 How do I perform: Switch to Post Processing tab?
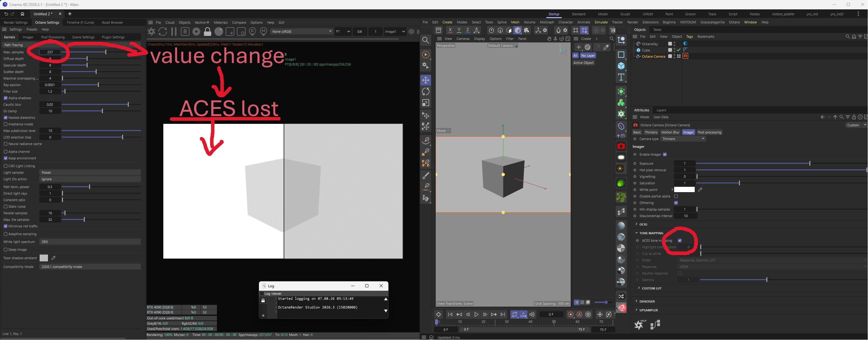click(x=53, y=37)
